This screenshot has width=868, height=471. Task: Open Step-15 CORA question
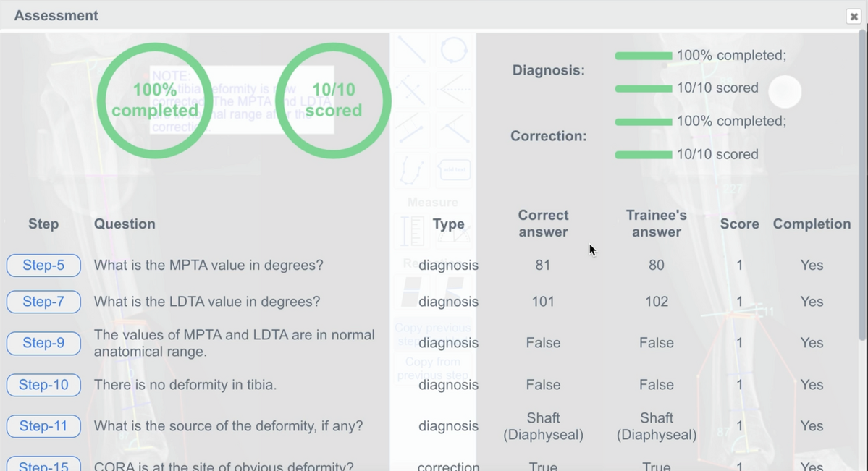click(43, 466)
